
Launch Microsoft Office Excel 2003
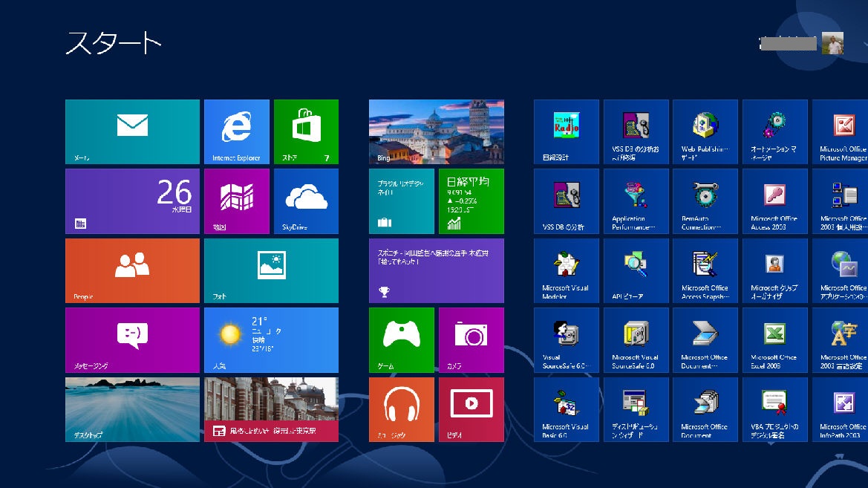pyautogui.click(x=775, y=340)
